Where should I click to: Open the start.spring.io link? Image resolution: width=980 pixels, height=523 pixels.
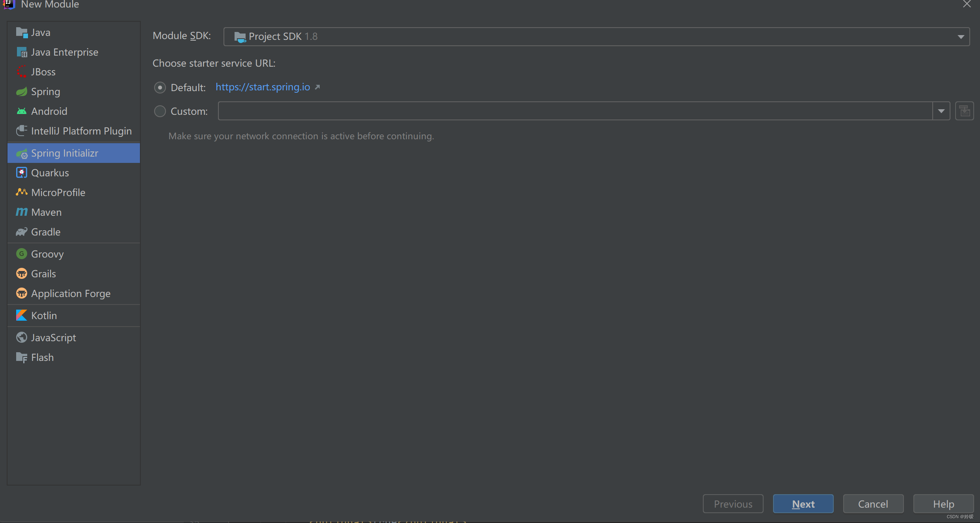tap(263, 87)
